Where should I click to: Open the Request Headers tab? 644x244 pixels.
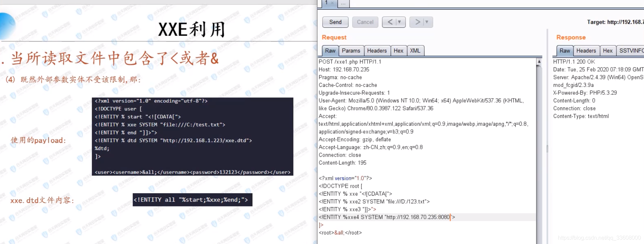coord(377,51)
